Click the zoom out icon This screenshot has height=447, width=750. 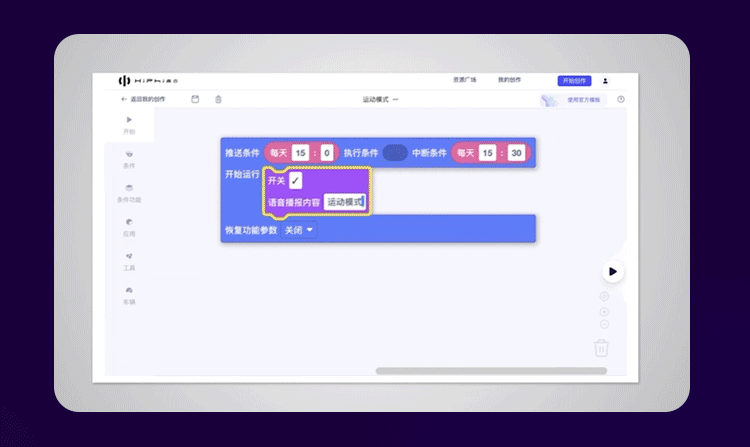604,325
